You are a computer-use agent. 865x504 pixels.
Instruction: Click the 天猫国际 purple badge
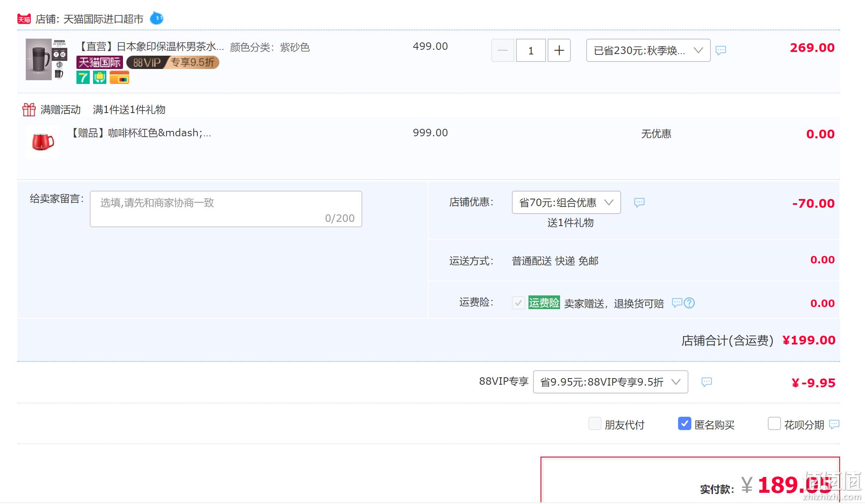tap(100, 62)
